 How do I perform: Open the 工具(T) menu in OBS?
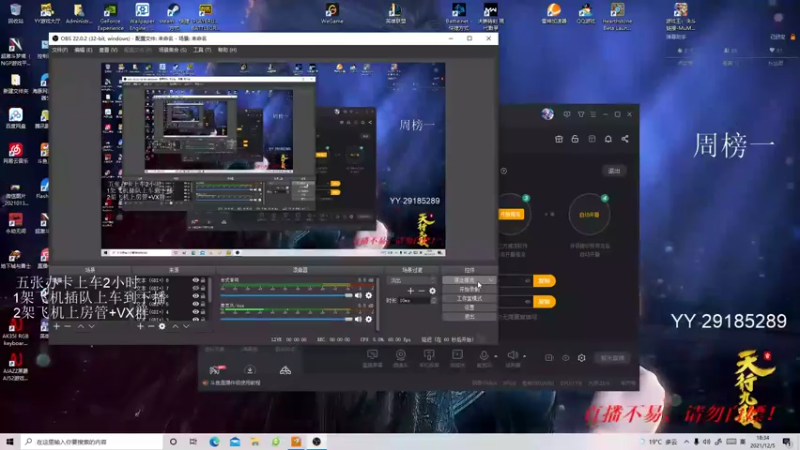[202, 50]
